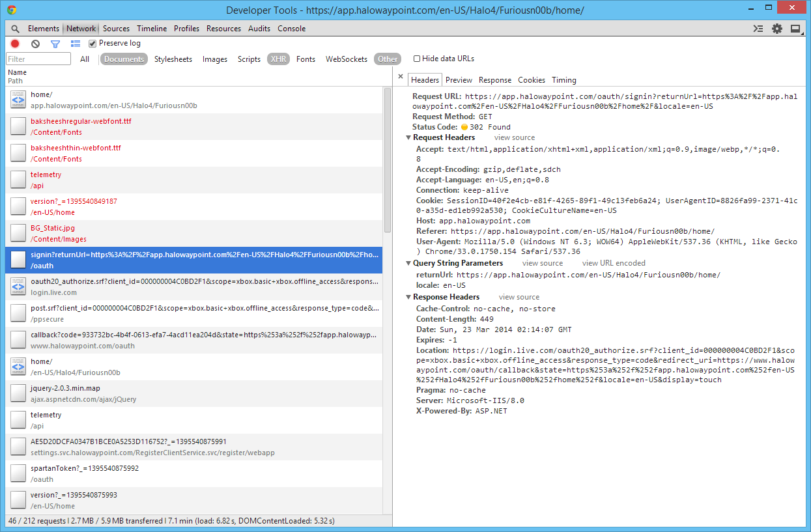The height and width of the screenshot is (532, 811).
Task: Close the request details pane with X
Action: point(401,77)
